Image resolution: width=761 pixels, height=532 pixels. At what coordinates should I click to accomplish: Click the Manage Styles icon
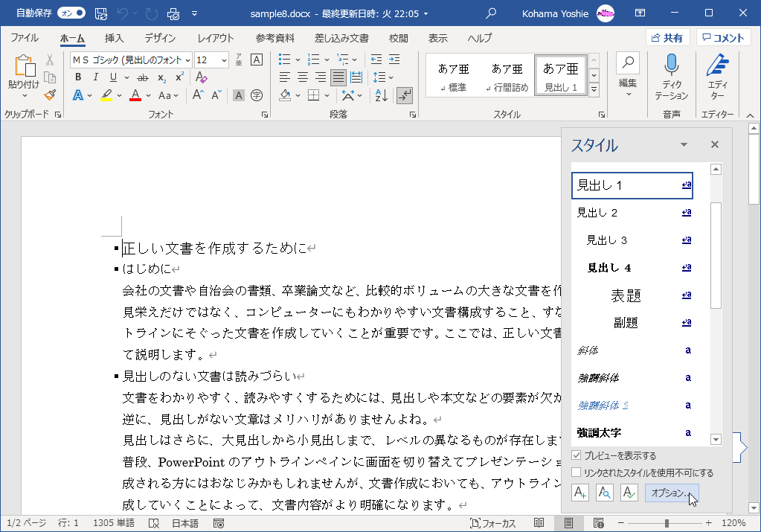(629, 493)
